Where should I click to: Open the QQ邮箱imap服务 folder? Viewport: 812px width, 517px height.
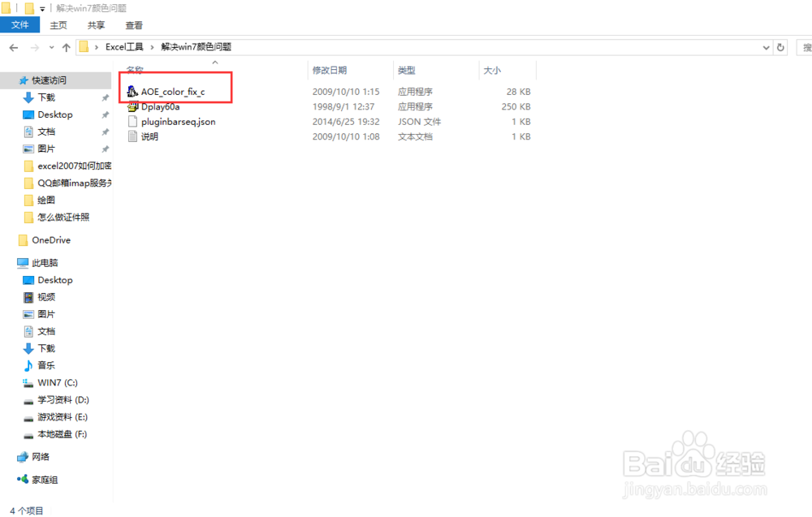click(x=74, y=183)
